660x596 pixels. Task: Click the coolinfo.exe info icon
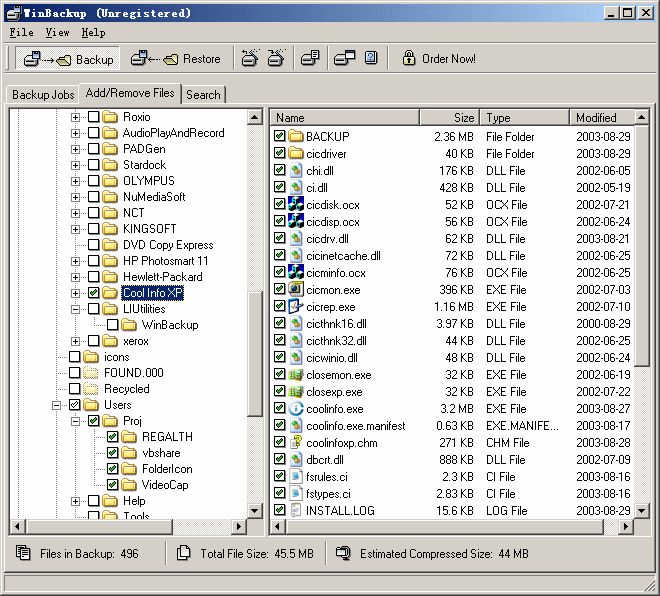point(296,408)
